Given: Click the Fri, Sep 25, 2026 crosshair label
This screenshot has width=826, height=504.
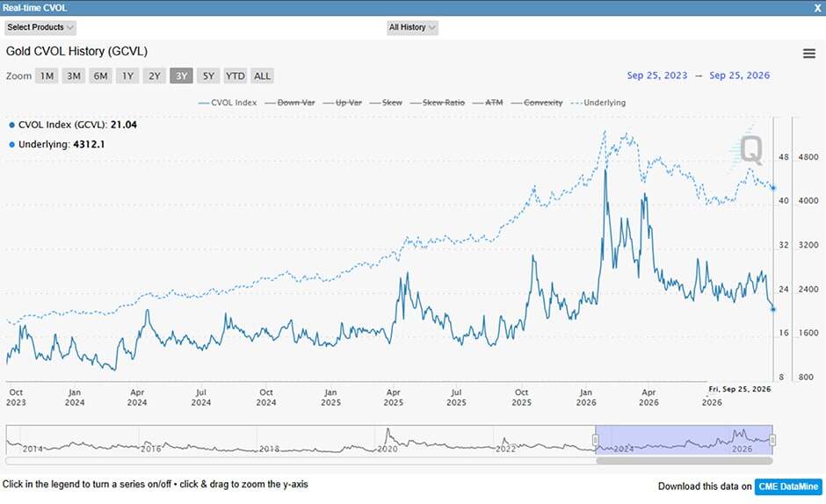Looking at the screenshot, I should pos(739,389).
